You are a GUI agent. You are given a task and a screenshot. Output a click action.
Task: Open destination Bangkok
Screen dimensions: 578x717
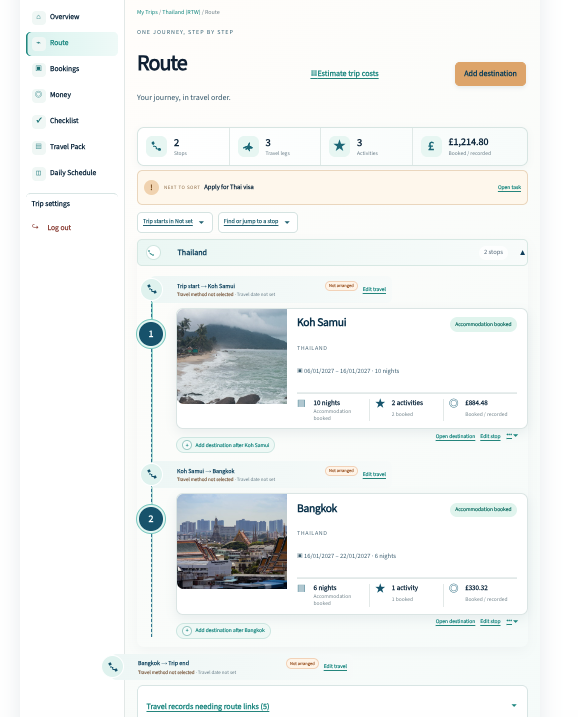[x=455, y=621]
